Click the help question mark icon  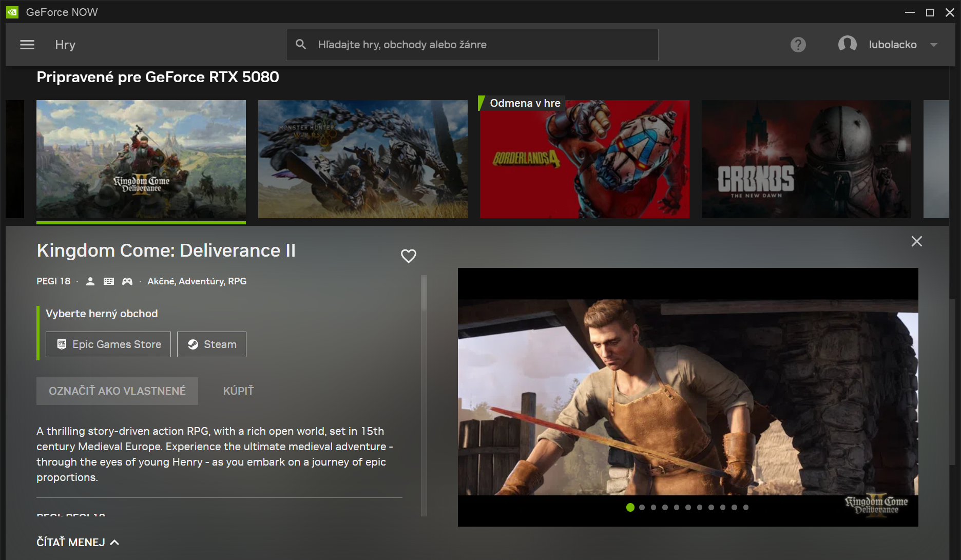[x=798, y=45]
